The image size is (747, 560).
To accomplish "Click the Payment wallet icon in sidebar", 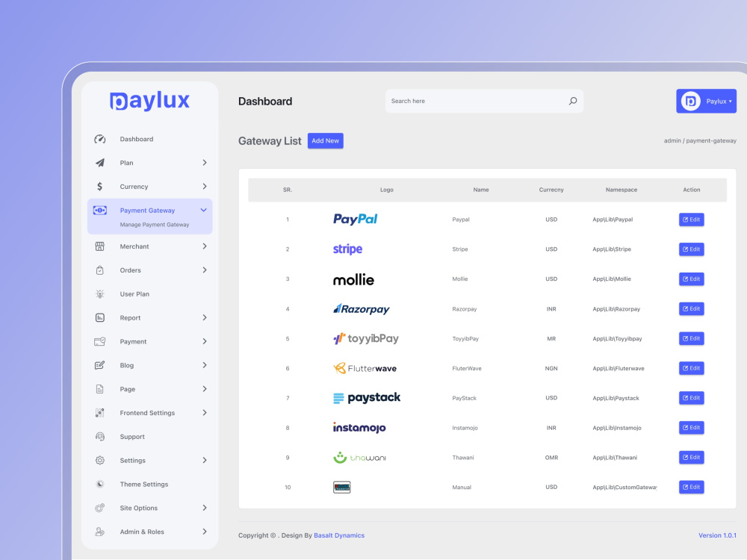I will click(99, 341).
